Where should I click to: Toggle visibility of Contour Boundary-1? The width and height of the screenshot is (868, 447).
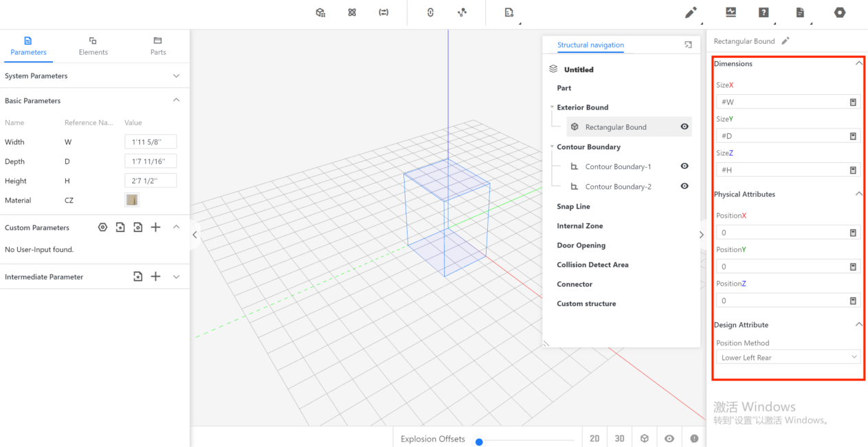coord(685,166)
